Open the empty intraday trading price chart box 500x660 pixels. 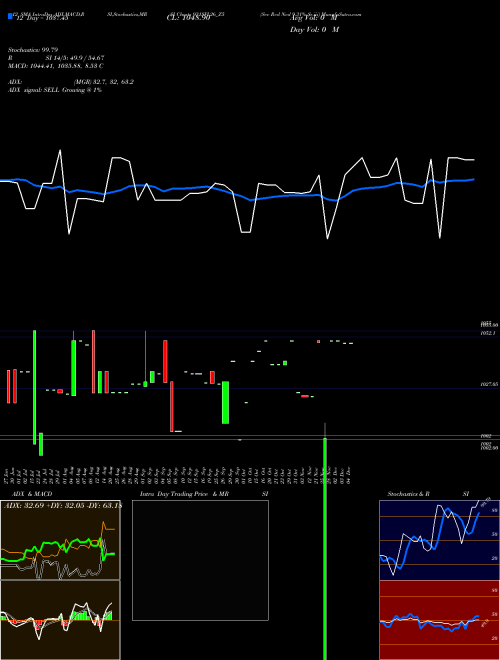200,560
